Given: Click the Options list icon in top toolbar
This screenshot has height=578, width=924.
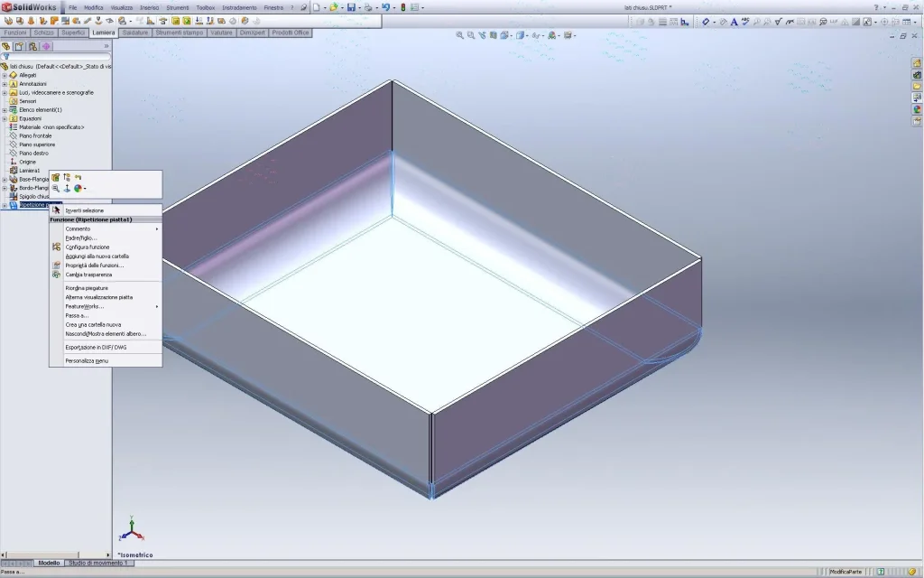Looking at the screenshot, I should click(x=414, y=7).
